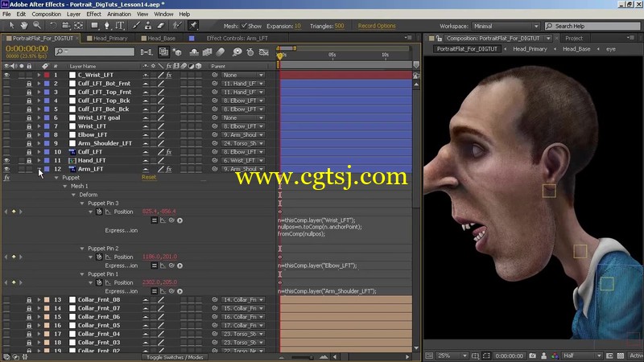Select the Roto Brush tool
Image resolution: width=644 pixels, height=362 pixels.
coord(177,26)
